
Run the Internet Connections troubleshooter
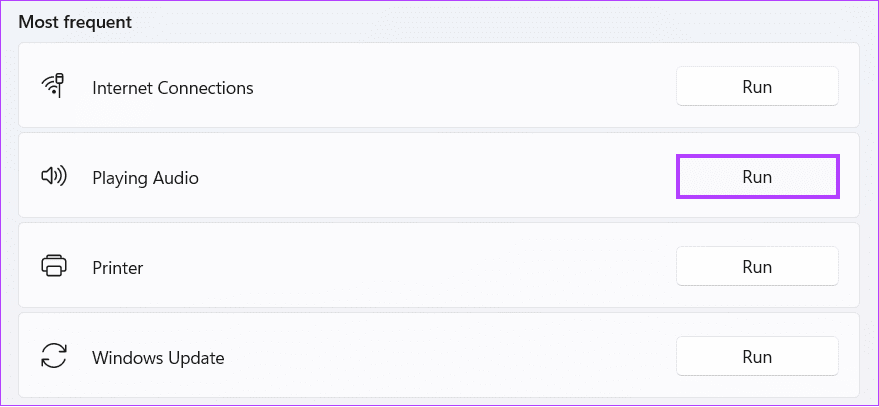757,86
